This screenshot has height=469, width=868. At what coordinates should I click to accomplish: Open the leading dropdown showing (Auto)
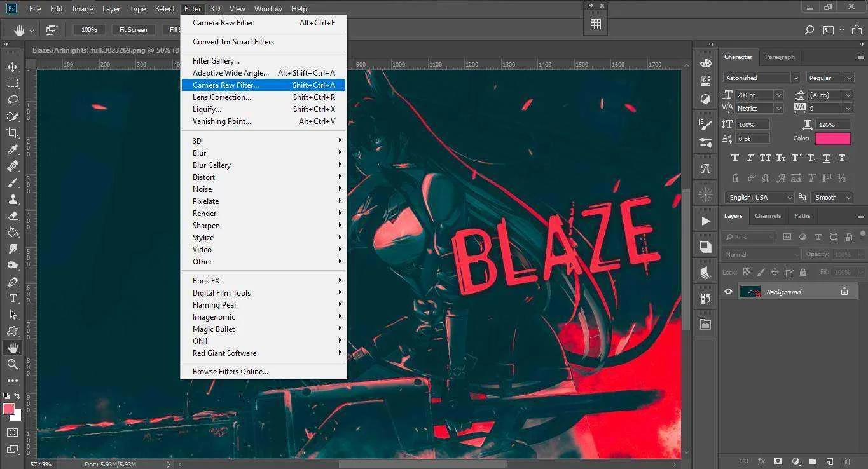tap(848, 95)
